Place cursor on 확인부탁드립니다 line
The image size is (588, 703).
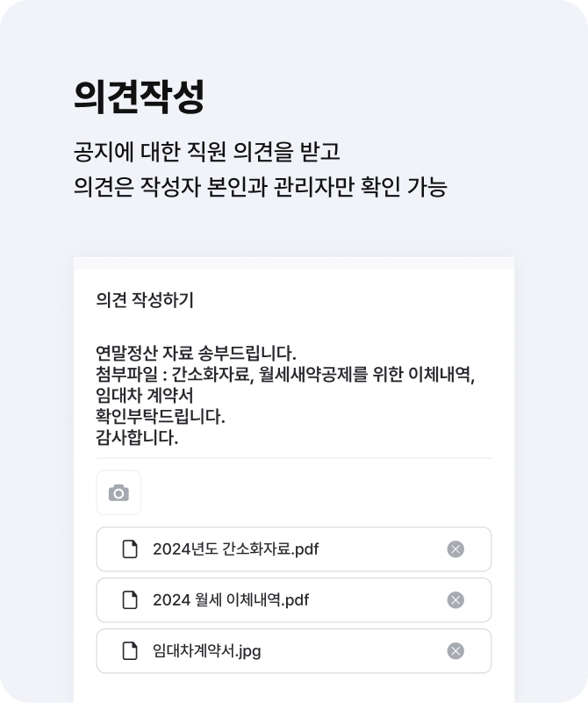coord(161,417)
